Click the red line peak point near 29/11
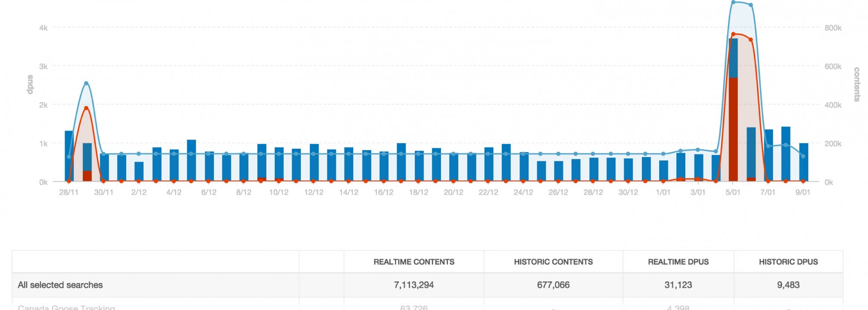Image resolution: width=868 pixels, height=310 pixels. pyautogui.click(x=86, y=108)
